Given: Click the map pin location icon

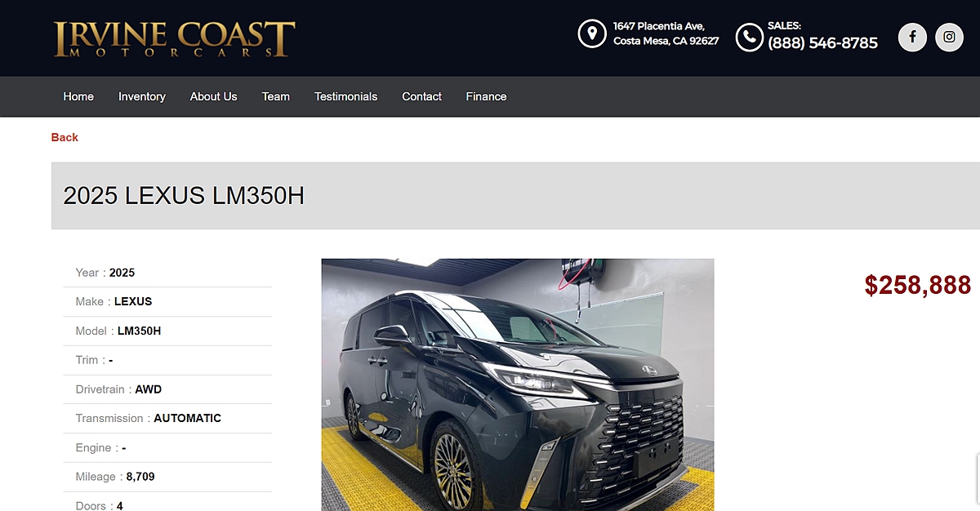Looking at the screenshot, I should (x=591, y=34).
